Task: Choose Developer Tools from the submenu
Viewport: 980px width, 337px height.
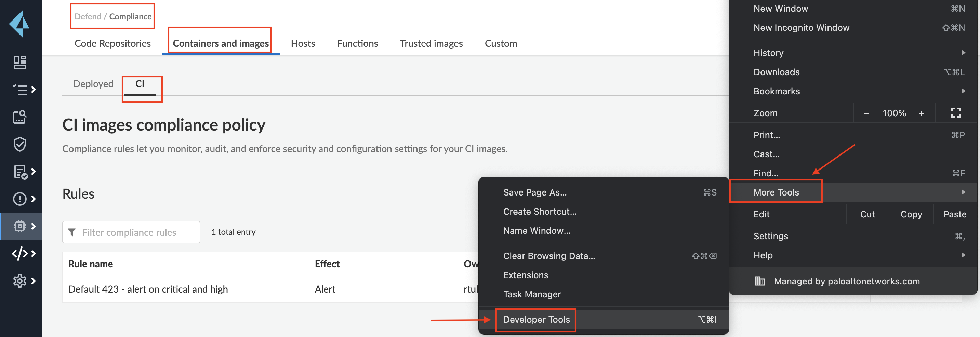Action: click(x=537, y=320)
